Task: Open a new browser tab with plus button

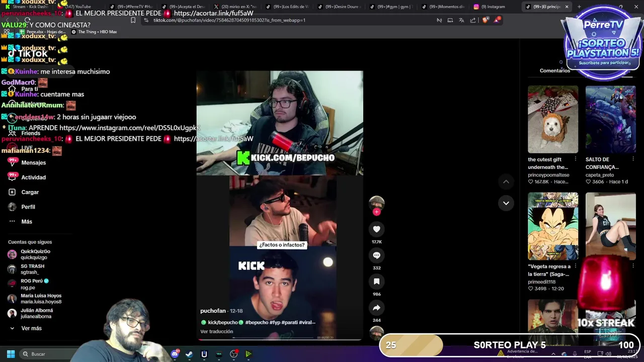Action: pos(579,7)
